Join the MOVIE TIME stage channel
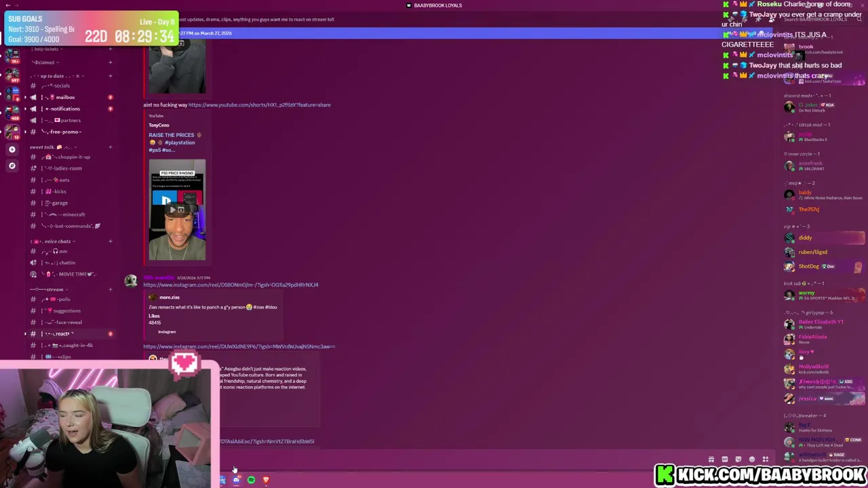Viewport: 868px width, 488px height. pyautogui.click(x=71, y=274)
